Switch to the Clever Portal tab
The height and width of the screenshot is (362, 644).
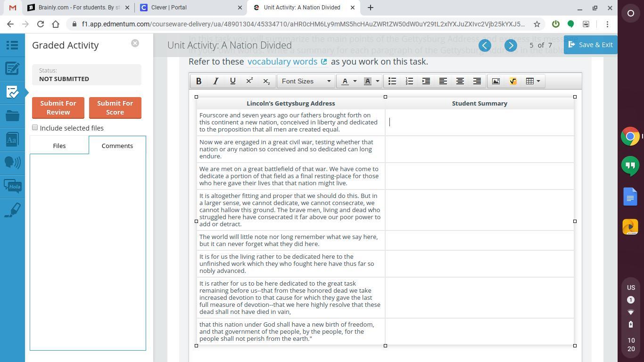(x=191, y=8)
